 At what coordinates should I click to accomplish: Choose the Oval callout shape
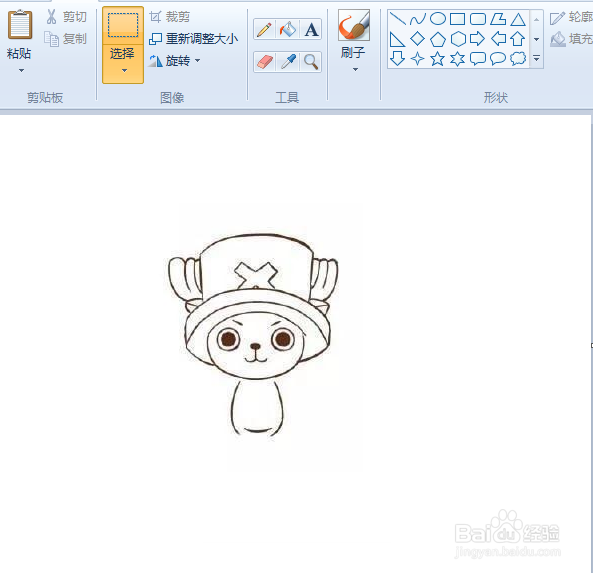coord(498,59)
